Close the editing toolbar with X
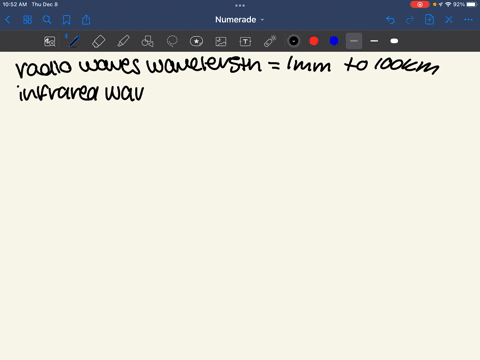Viewport: 480px width, 360px height. click(449, 20)
